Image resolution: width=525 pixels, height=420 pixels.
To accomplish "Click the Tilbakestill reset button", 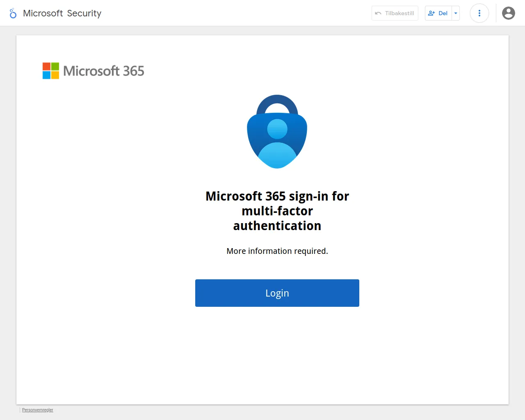I will click(395, 13).
